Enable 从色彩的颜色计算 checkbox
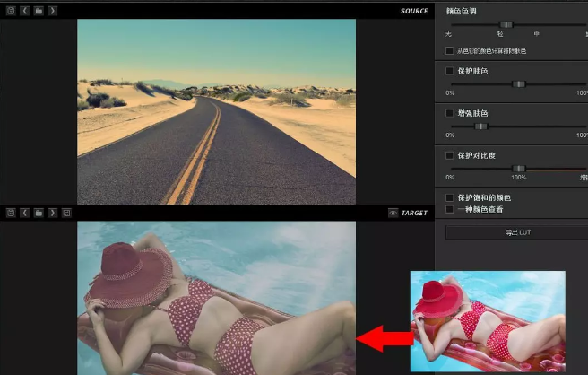Screen dimensions: 588x375 click(x=449, y=50)
